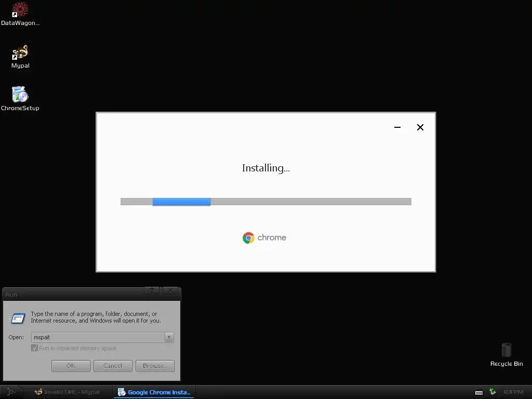532x399 pixels.
Task: Click the Open text field in Run dialog
Action: click(x=98, y=337)
